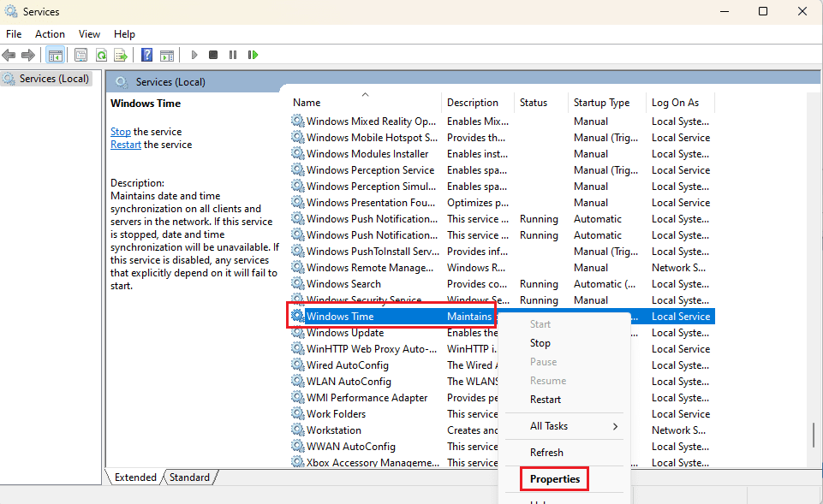
Task: Open the Action menu
Action: [x=50, y=34]
